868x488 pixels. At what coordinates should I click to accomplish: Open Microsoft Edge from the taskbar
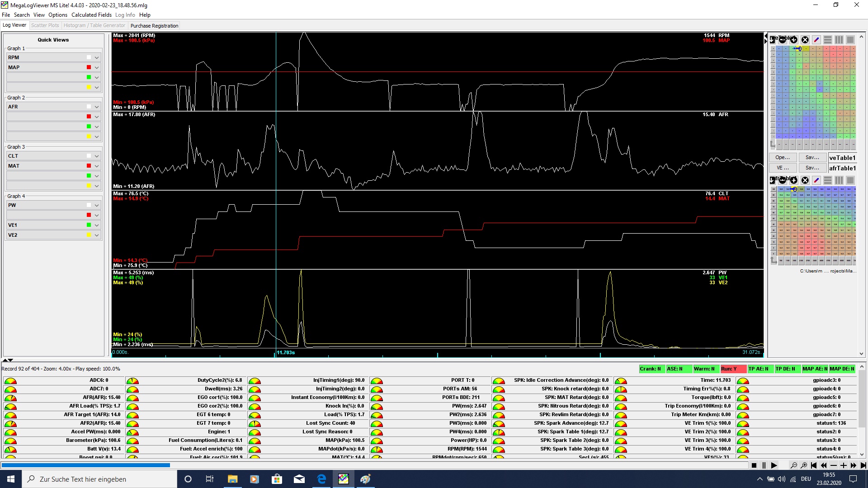[321, 479]
